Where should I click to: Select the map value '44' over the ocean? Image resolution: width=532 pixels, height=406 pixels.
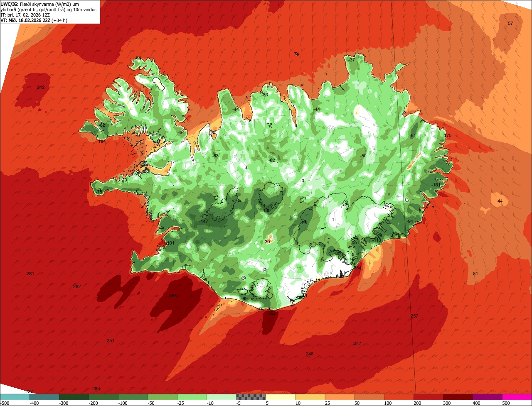click(500, 201)
